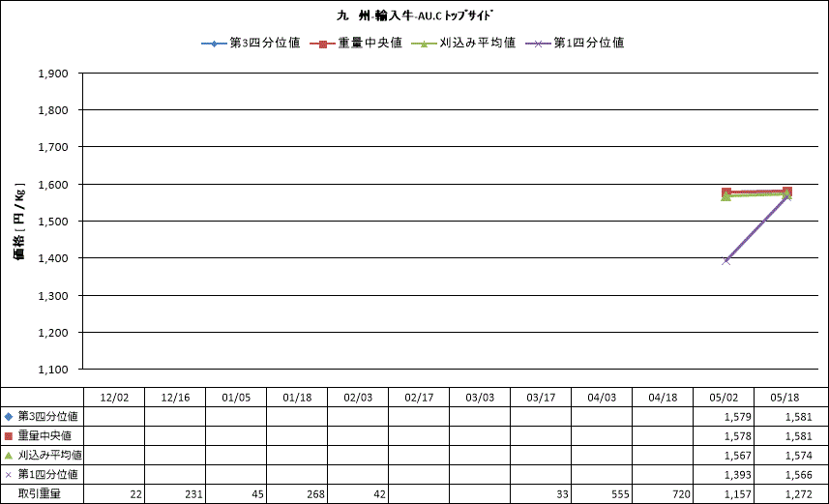Viewport: 829px width, 504px height.
Task: Click the chart title 九州-輸入牛-AU.C トップサイド
Action: (x=414, y=15)
